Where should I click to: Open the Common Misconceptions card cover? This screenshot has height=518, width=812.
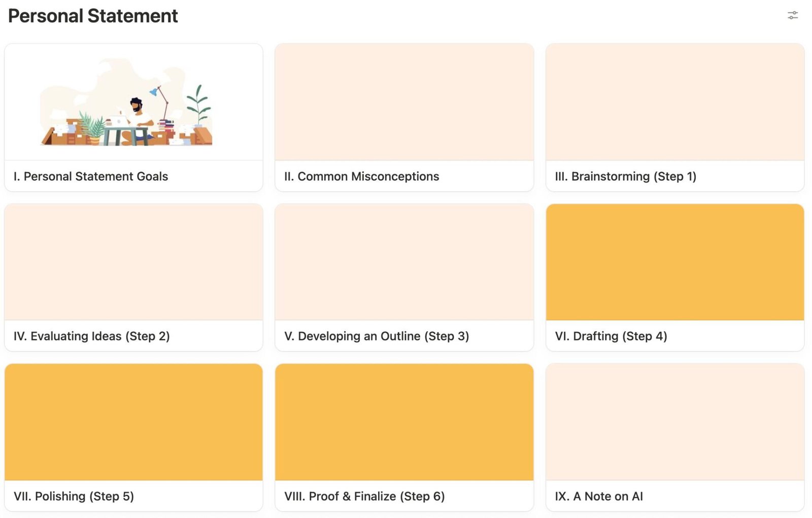404,102
